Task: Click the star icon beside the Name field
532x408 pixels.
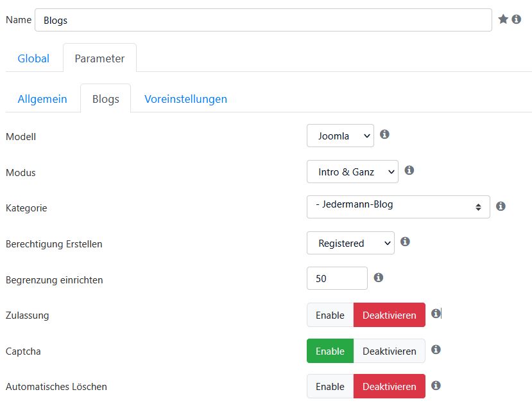Action: tap(503, 19)
